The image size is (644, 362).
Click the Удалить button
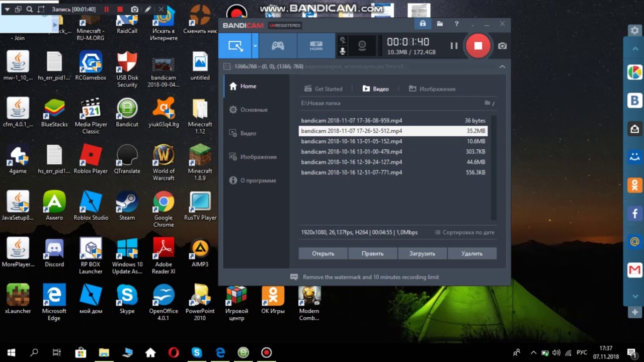point(472,253)
